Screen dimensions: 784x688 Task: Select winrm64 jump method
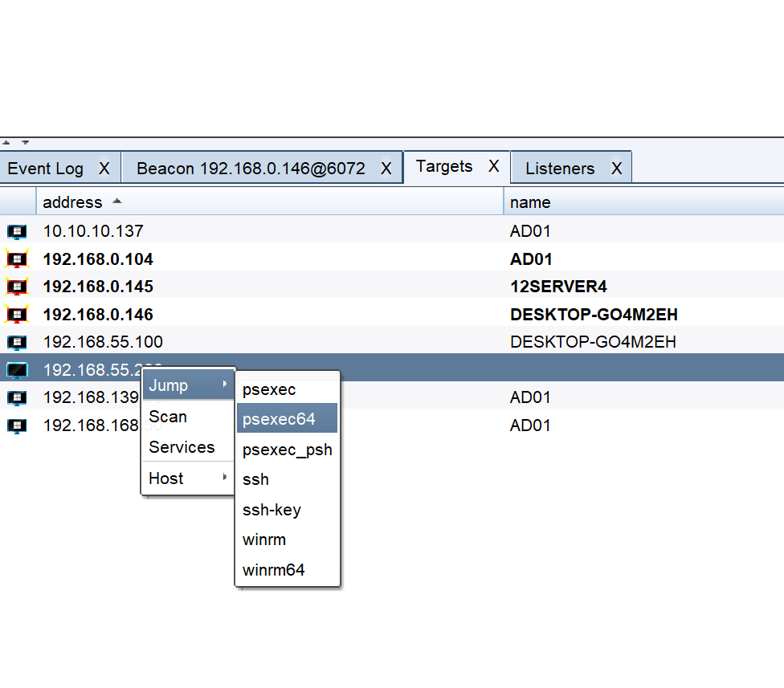[x=274, y=571]
